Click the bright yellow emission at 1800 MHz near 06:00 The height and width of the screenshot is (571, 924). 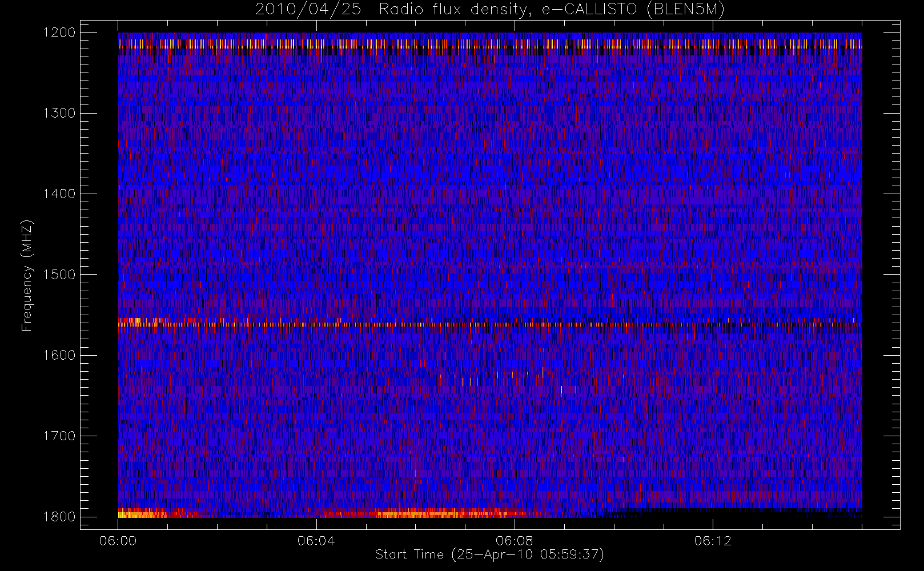(x=142, y=514)
